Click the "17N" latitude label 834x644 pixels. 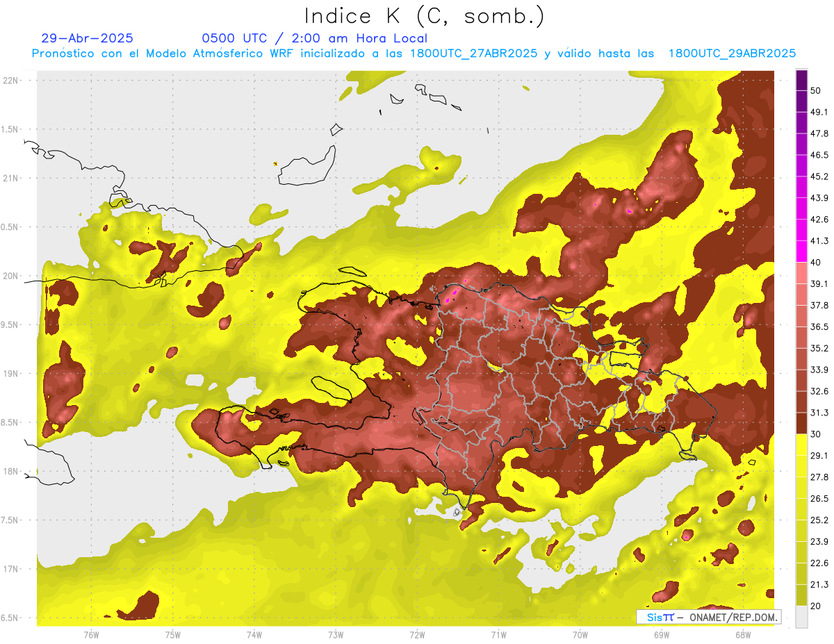[x=11, y=570]
